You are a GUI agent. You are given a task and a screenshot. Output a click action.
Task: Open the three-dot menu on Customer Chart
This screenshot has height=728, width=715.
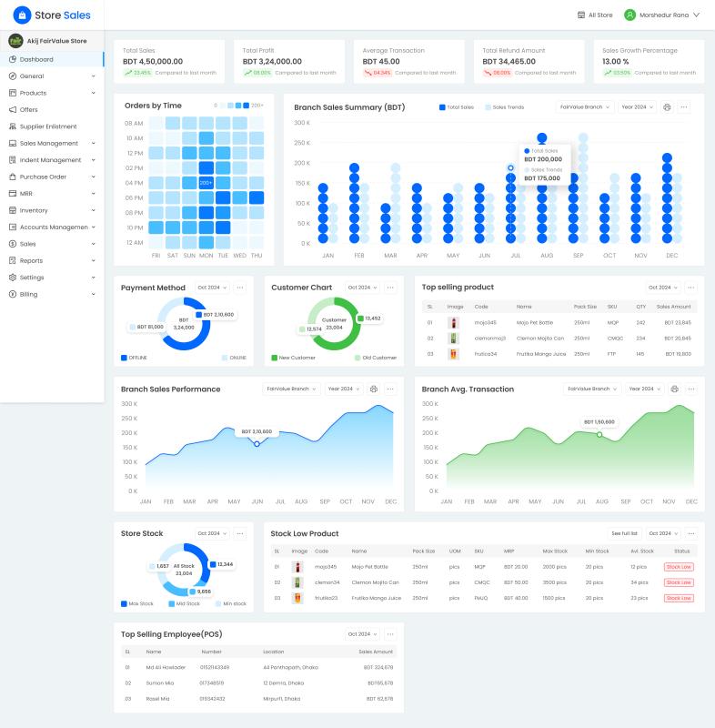(x=390, y=288)
